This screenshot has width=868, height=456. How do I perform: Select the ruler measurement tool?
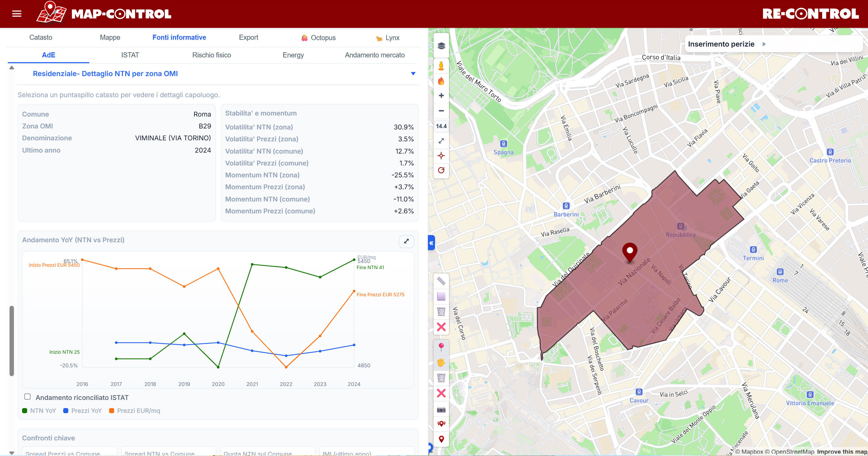tap(441, 281)
